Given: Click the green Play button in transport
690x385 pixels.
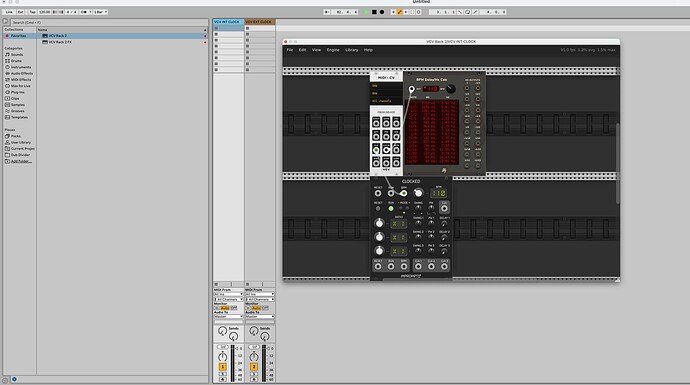Looking at the screenshot, I should (x=366, y=12).
